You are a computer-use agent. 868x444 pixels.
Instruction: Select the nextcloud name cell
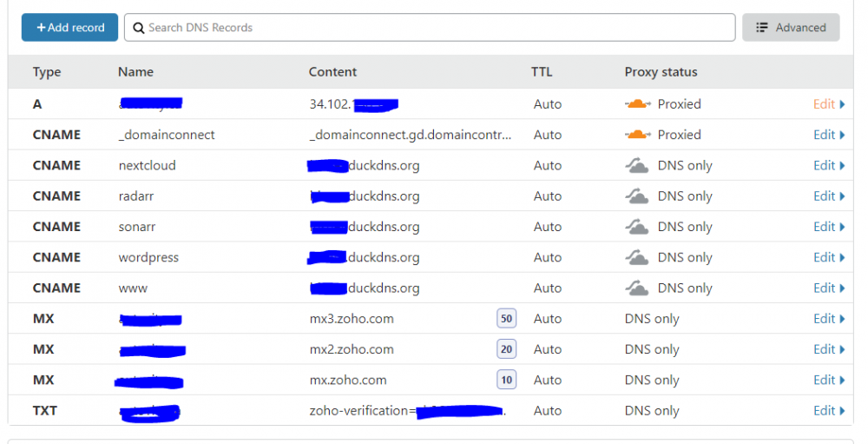pyautogui.click(x=148, y=165)
